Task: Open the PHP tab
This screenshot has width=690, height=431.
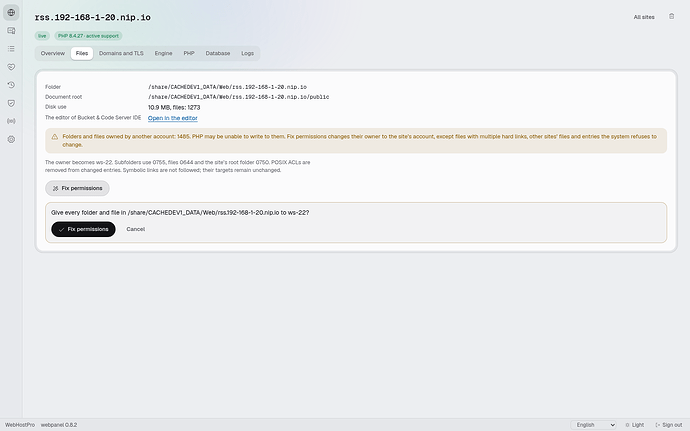Action: coord(189,53)
